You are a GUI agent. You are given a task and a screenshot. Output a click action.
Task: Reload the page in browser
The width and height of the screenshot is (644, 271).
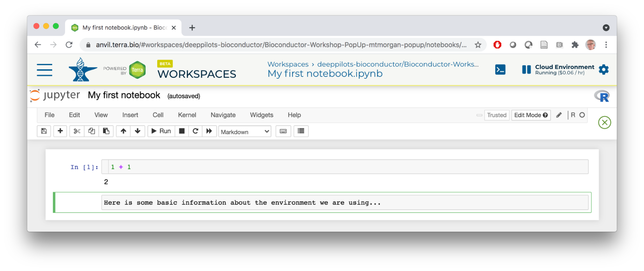69,45
